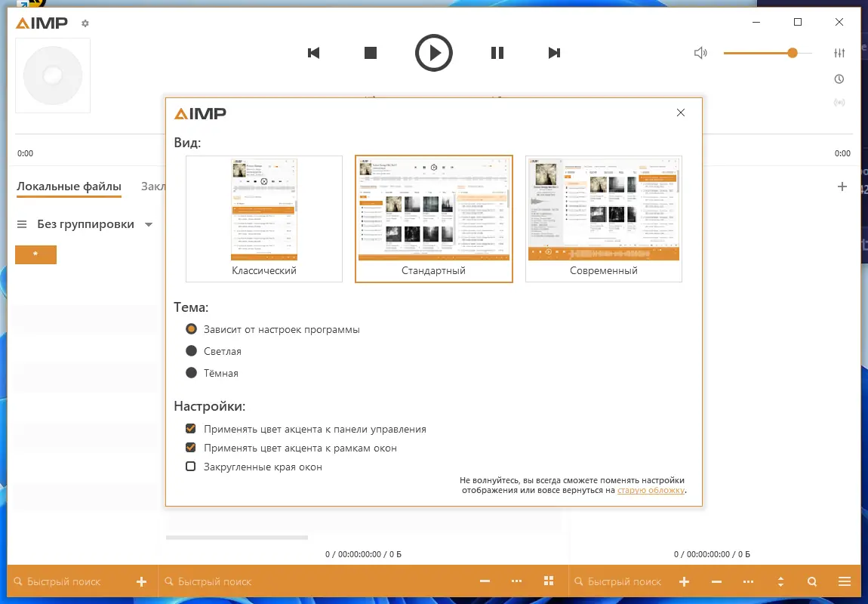This screenshot has height=604, width=868.
Task: Open the ellipsis in middle bottom bar
Action: [516, 581]
